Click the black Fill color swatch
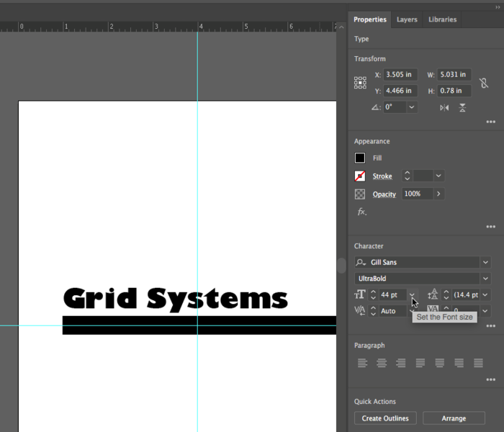504x432 pixels. pos(360,158)
